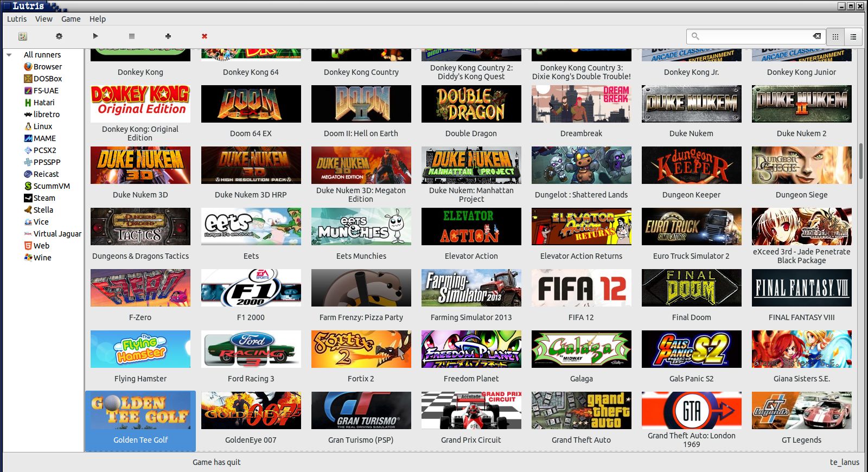This screenshot has width=868, height=472.
Task: Click the game search field
Action: pyautogui.click(x=756, y=36)
